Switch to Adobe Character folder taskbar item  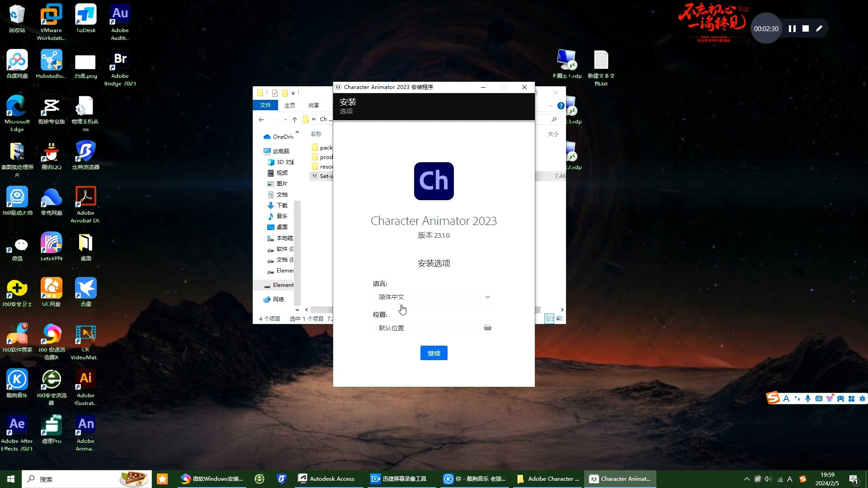click(x=548, y=479)
